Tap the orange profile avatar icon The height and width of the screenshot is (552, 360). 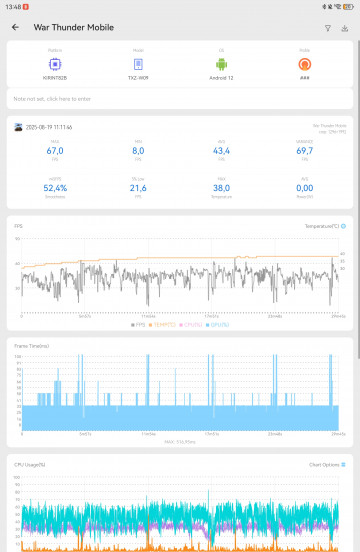[305, 64]
